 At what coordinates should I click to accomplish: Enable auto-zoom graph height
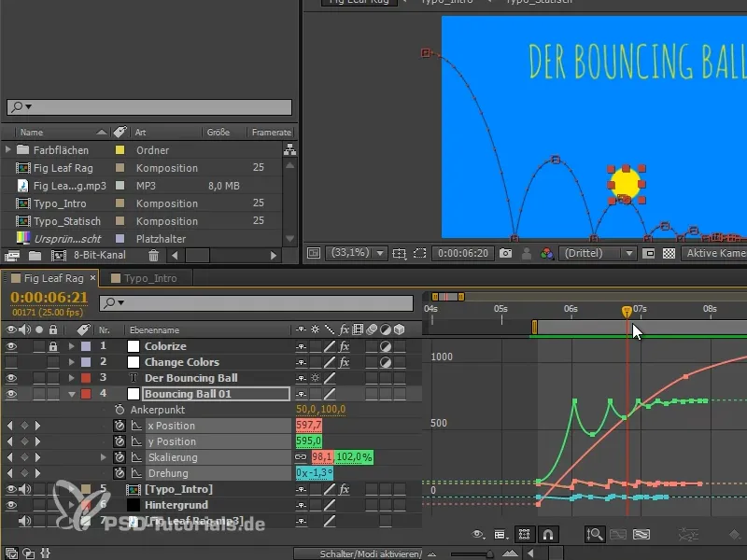pyautogui.click(x=594, y=535)
